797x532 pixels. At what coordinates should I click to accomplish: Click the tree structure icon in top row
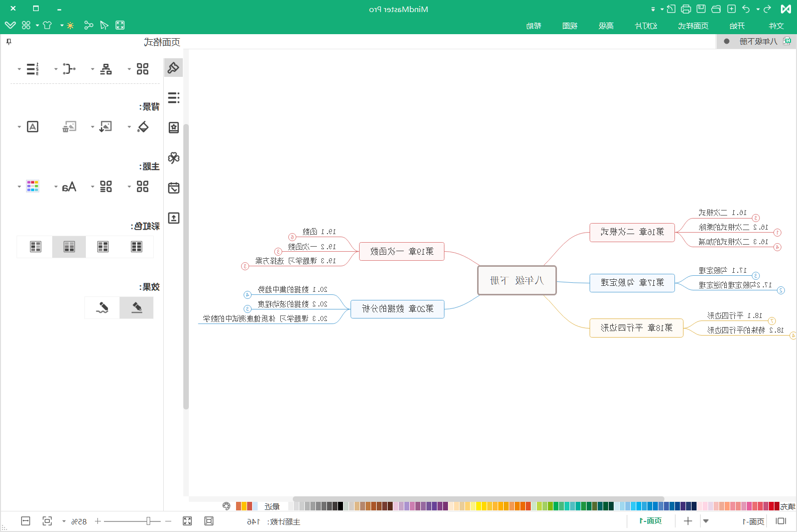(x=106, y=69)
